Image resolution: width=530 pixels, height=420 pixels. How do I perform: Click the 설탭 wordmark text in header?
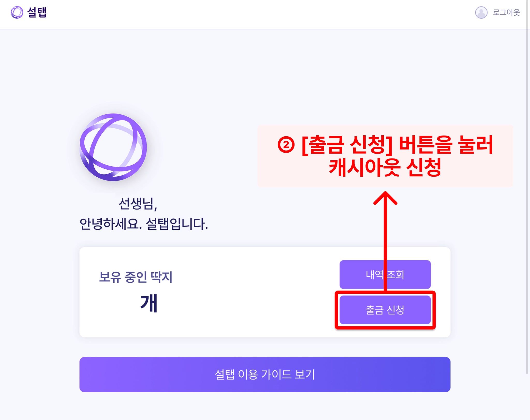point(37,12)
